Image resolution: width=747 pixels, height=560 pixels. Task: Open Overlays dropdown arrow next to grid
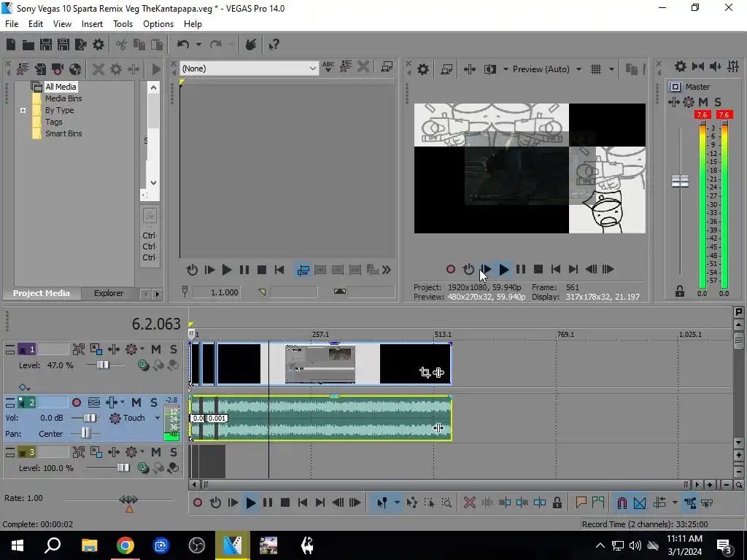click(x=611, y=69)
